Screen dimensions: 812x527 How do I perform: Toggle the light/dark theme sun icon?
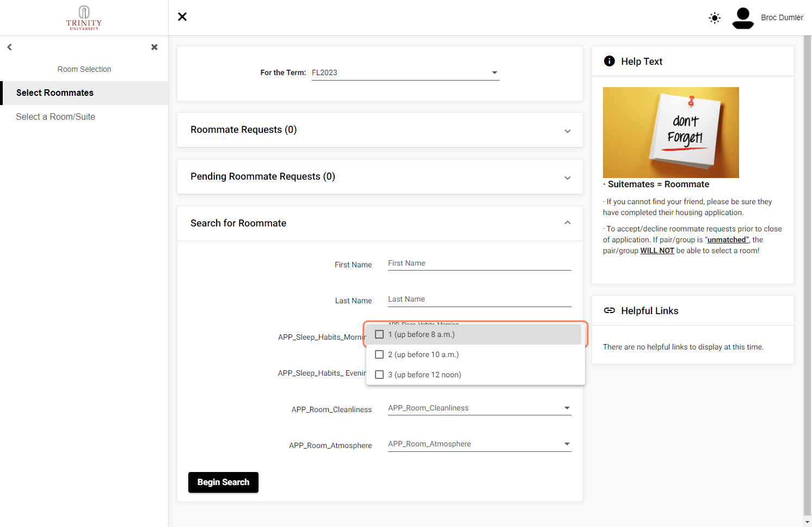[x=715, y=18]
